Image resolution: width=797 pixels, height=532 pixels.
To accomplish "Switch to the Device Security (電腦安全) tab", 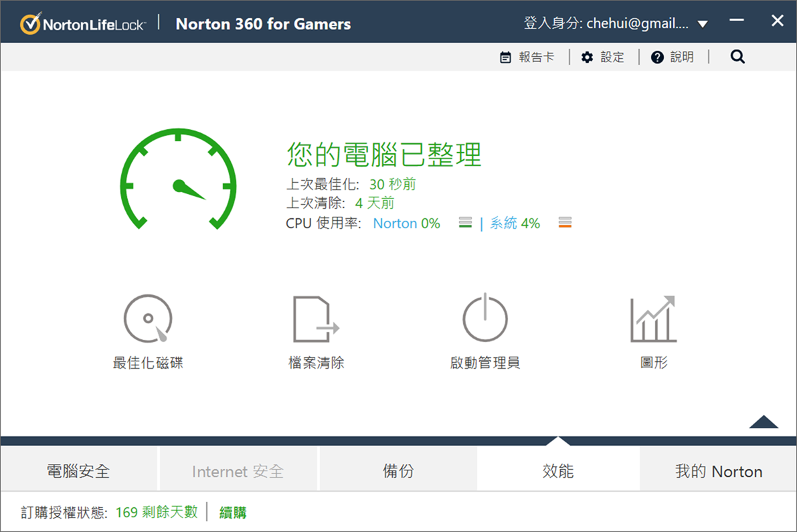I will click(78, 471).
